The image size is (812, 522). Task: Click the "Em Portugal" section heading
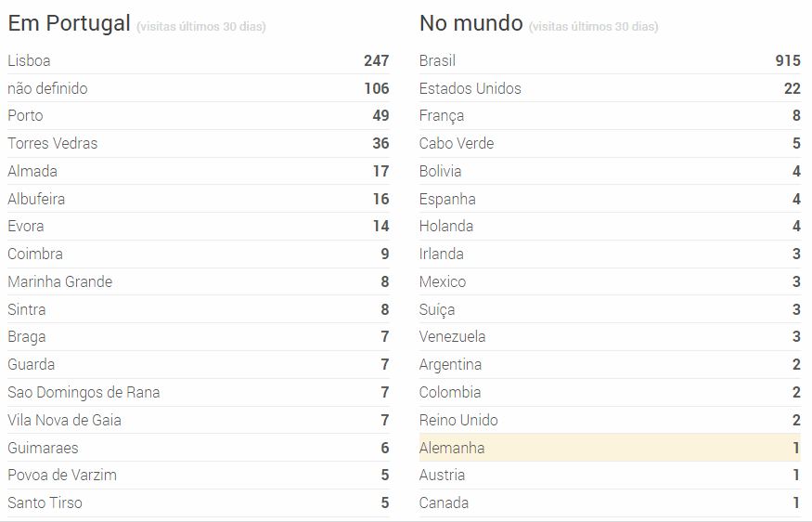click(x=70, y=24)
